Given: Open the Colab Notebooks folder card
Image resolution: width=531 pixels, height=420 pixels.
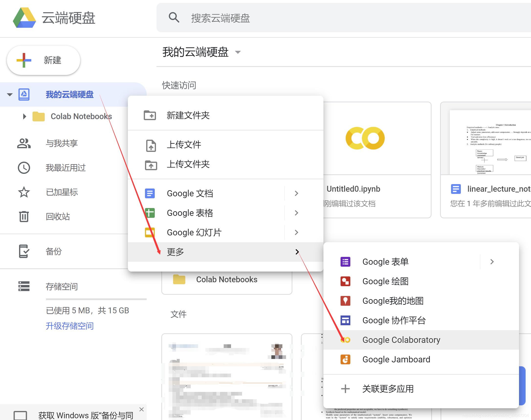Looking at the screenshot, I should click(x=227, y=280).
